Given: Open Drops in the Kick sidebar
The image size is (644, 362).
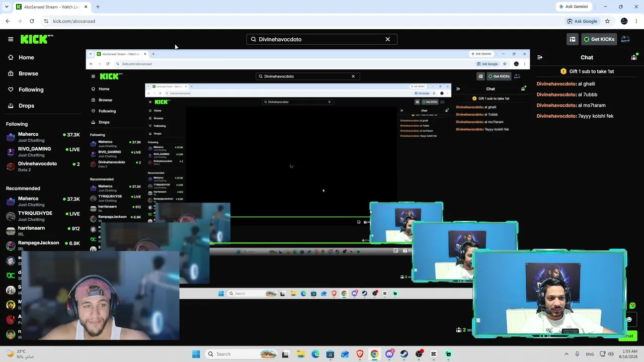Looking at the screenshot, I should (x=26, y=106).
